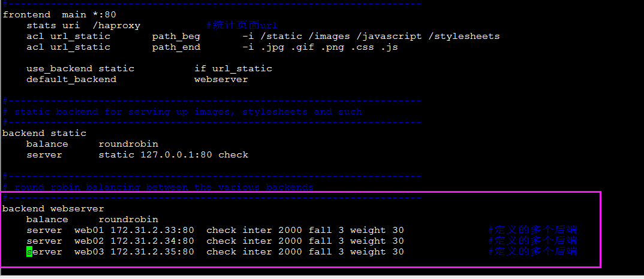Click the 'default_backend' directive
644x279 pixels.
point(71,79)
